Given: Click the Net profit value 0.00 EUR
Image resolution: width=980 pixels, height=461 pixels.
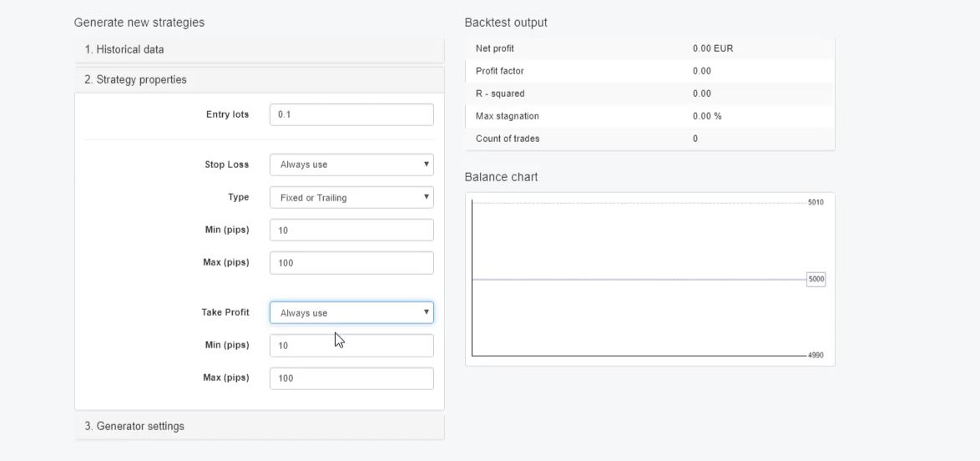Looking at the screenshot, I should (x=713, y=48).
